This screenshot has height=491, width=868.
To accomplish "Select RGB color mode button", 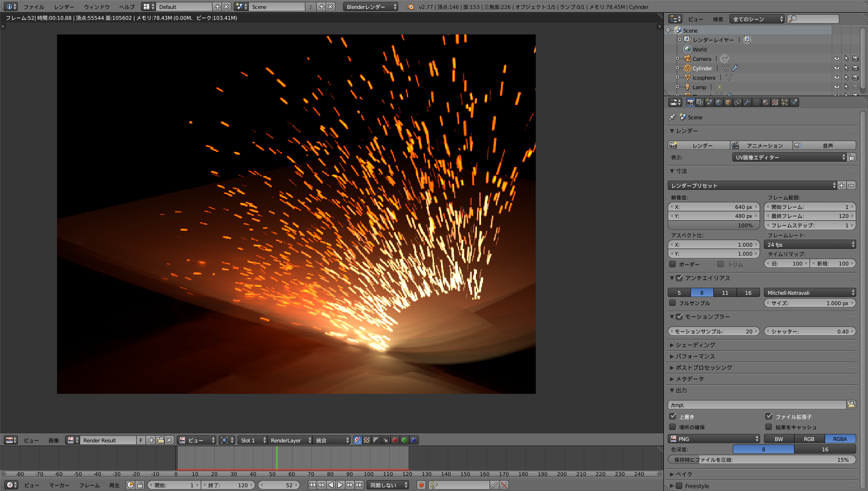I will [809, 439].
